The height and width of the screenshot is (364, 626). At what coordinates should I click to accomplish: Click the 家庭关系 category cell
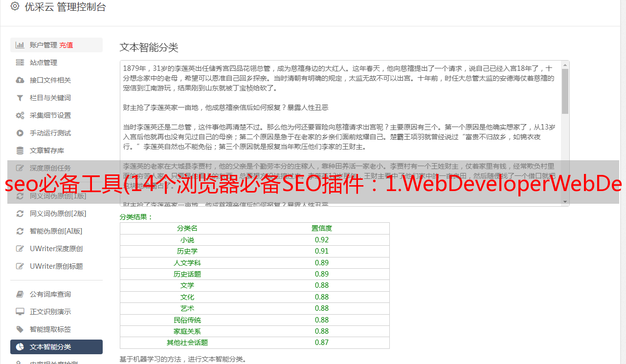point(187,331)
